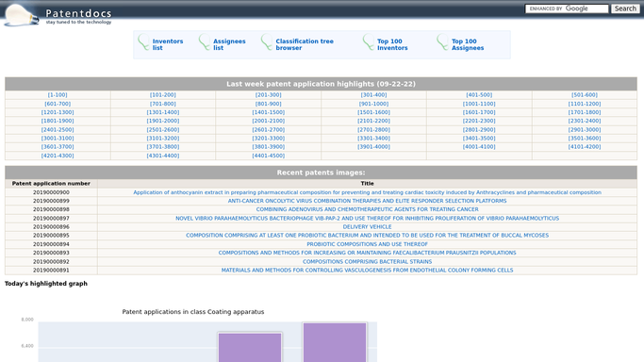Select patent application number 20190000900
The width and height of the screenshot is (644, 362).
(x=51, y=192)
